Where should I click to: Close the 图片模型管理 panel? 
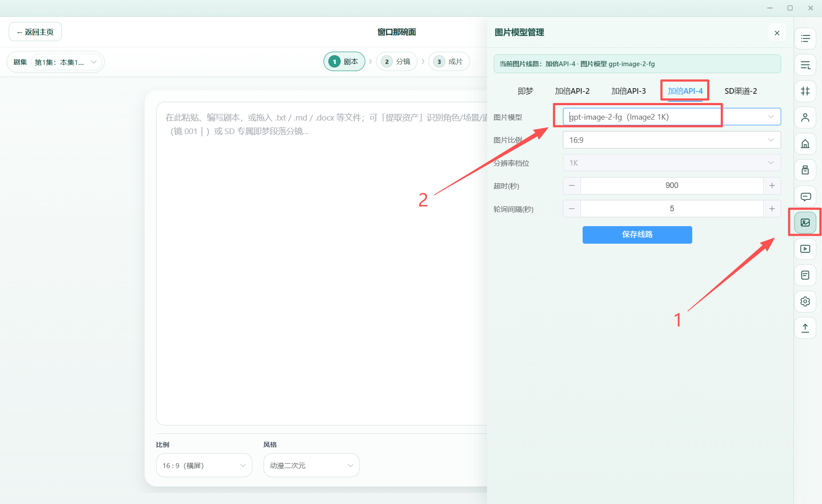point(777,33)
